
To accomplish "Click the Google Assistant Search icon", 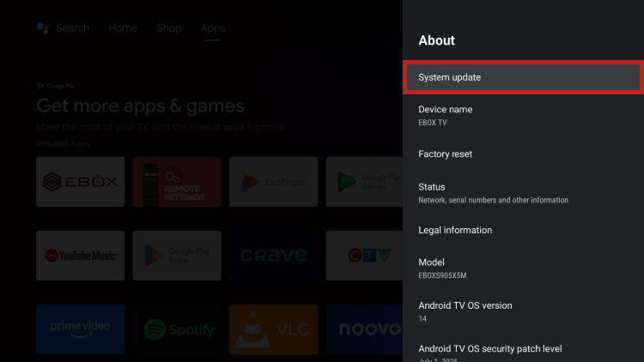I will tap(44, 28).
